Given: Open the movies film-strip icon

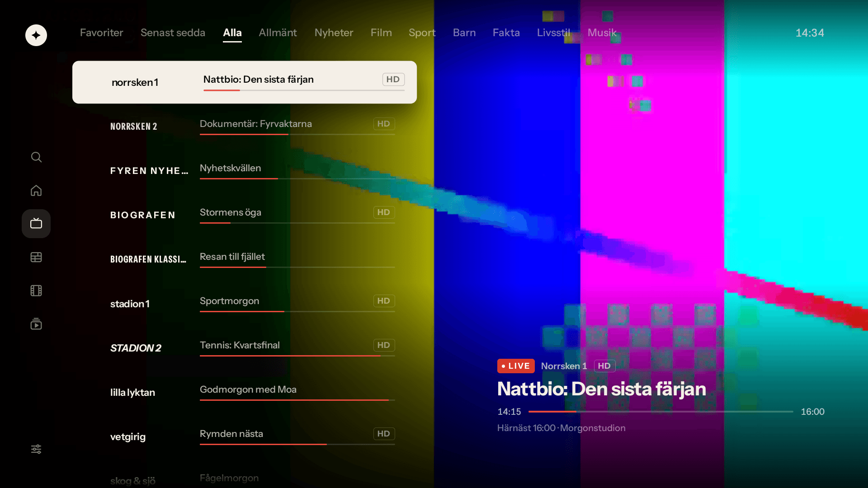Looking at the screenshot, I should [x=36, y=291].
